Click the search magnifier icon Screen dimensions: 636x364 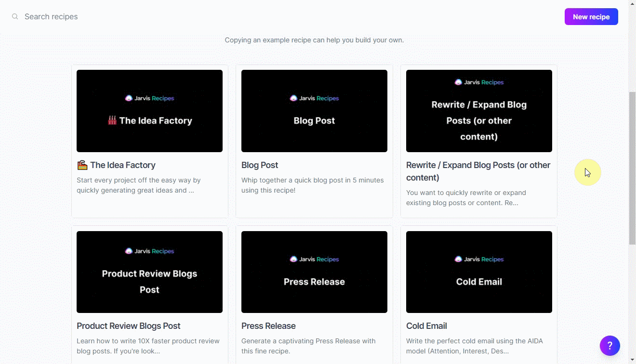(15, 16)
